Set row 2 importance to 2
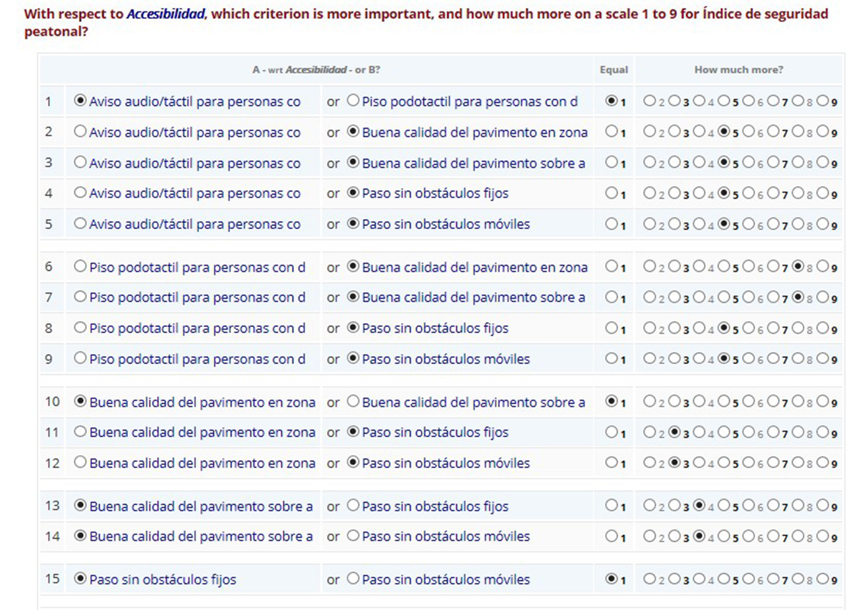The height and width of the screenshot is (610, 868). point(650,132)
